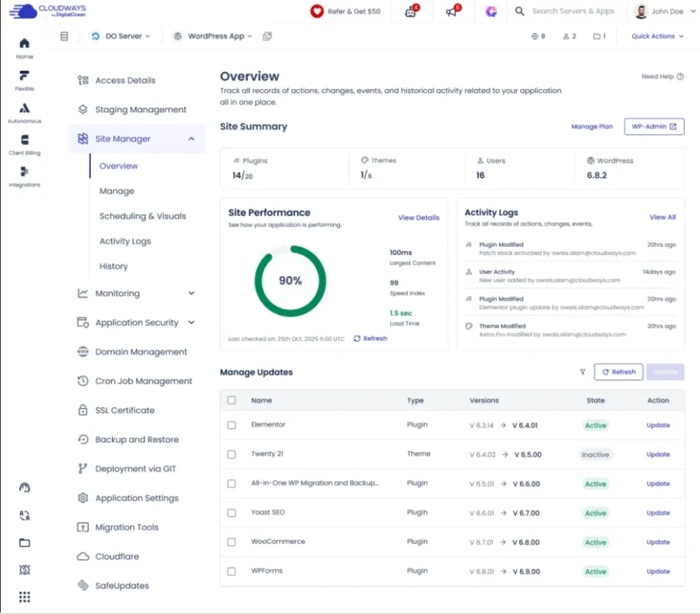Click the John Doe avatar picture
The image size is (700, 614).
click(641, 12)
